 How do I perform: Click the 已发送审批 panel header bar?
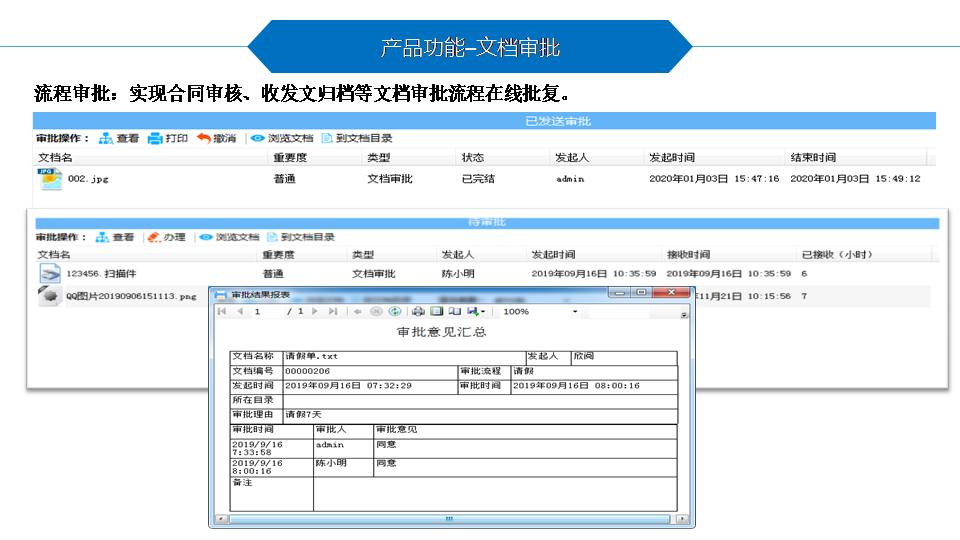pos(484,121)
